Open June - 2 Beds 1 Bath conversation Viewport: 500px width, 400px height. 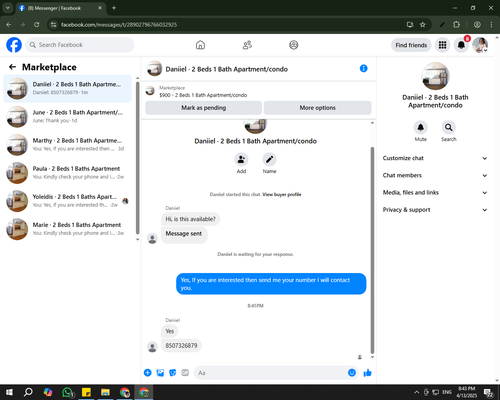coord(68,117)
